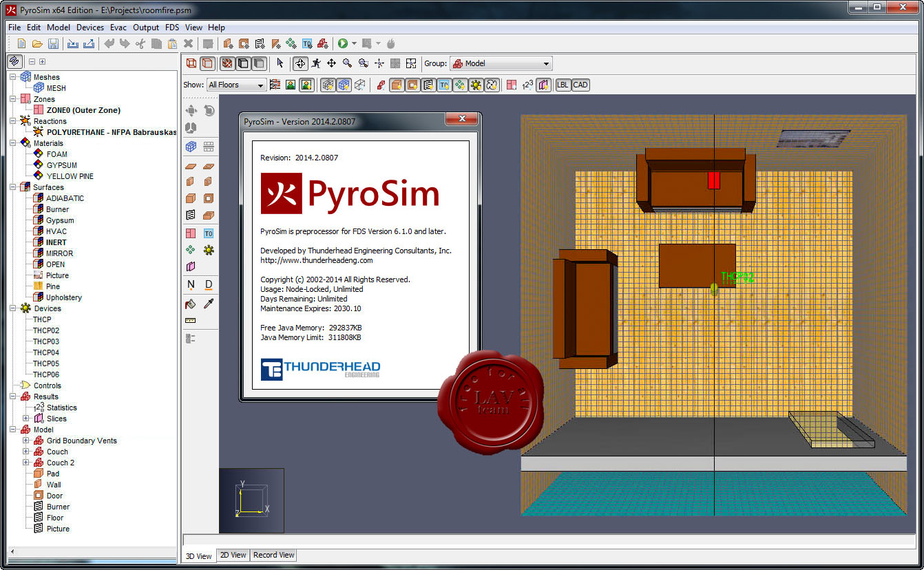Screen dimensions: 924x570
Task: Click the red burner block in 3D view
Action: click(714, 180)
